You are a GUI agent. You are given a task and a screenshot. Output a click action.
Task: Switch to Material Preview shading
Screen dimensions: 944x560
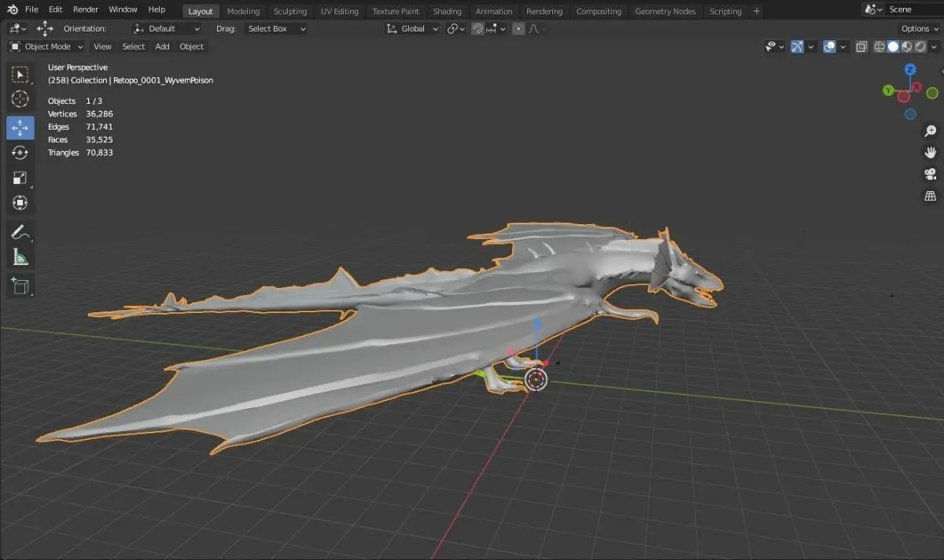pyautogui.click(x=907, y=47)
